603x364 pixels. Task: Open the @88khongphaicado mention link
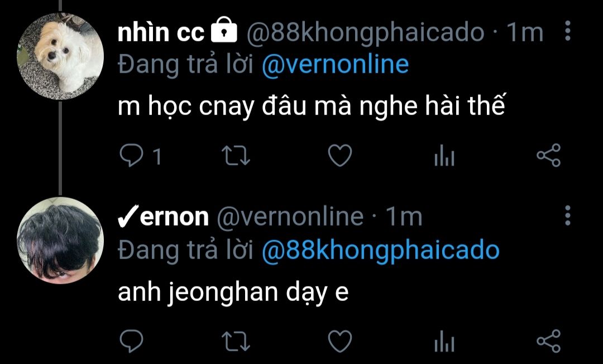(x=381, y=250)
